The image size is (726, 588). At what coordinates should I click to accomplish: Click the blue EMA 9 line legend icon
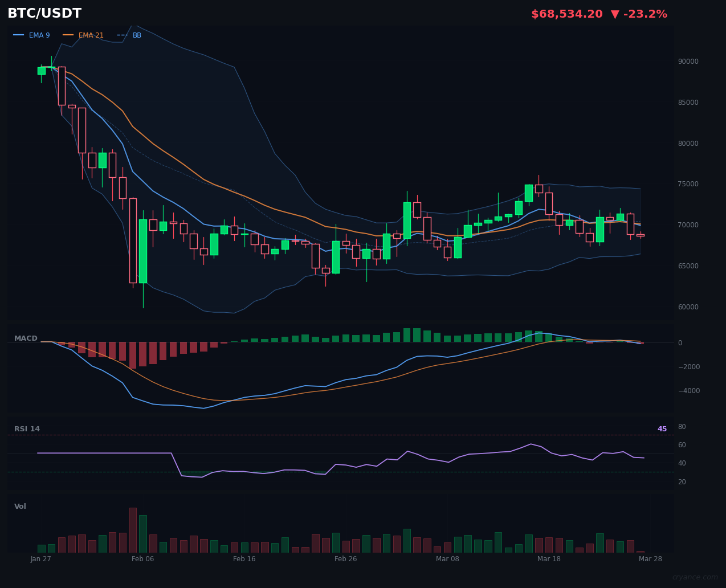tap(19, 35)
